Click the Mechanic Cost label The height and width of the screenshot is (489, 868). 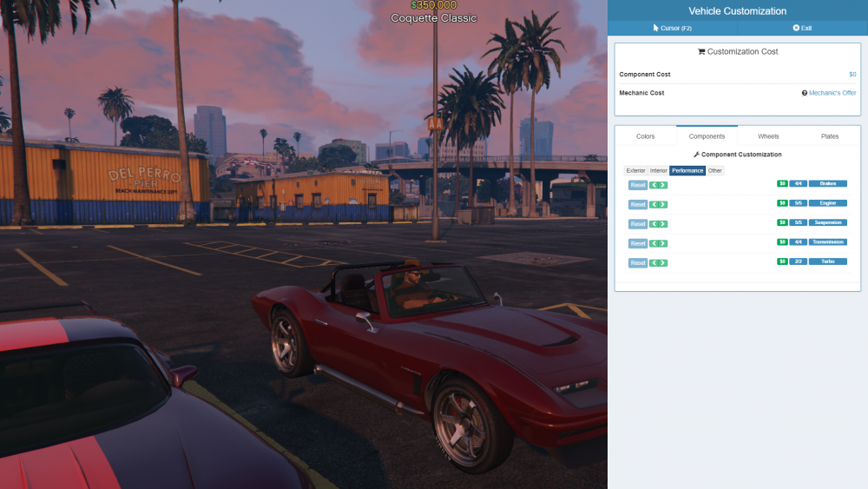pos(641,93)
